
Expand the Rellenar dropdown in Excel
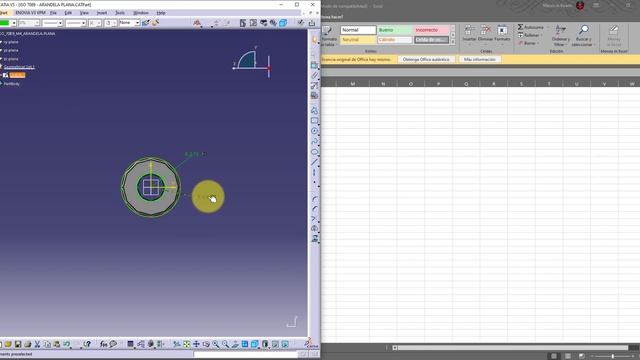tap(542, 36)
